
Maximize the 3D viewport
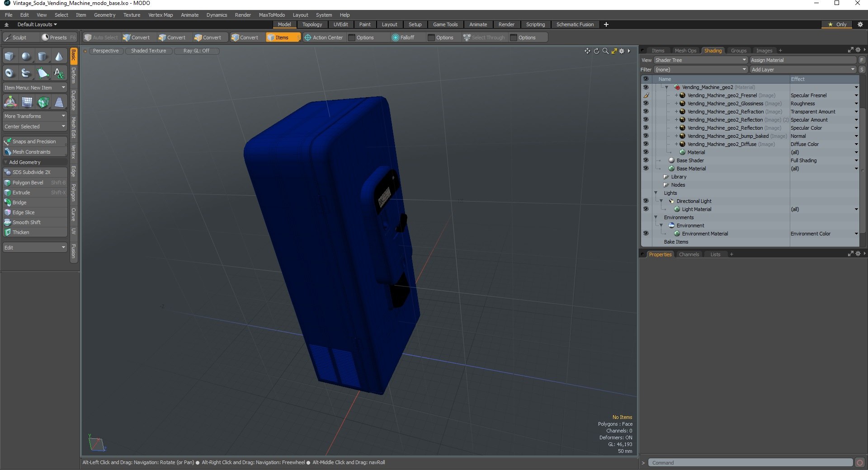pyautogui.click(x=614, y=51)
